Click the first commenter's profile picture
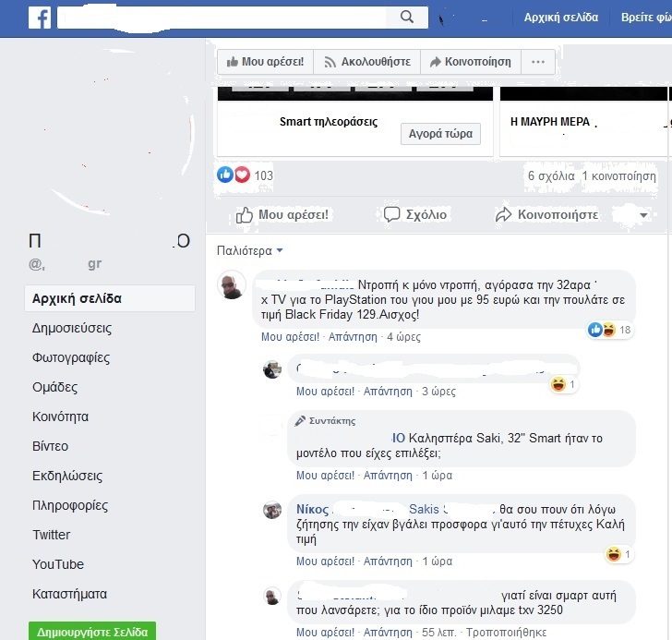This screenshot has width=672, height=640. point(232,284)
